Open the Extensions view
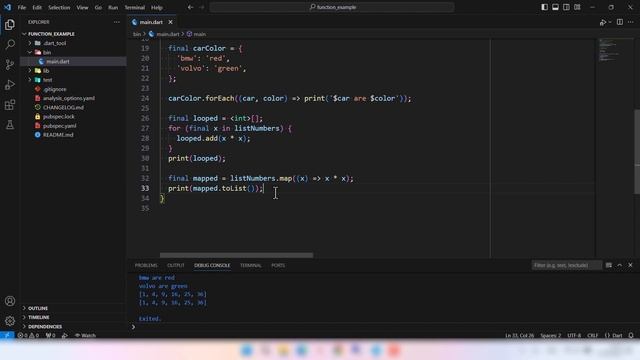640x360 pixels. coord(10,105)
